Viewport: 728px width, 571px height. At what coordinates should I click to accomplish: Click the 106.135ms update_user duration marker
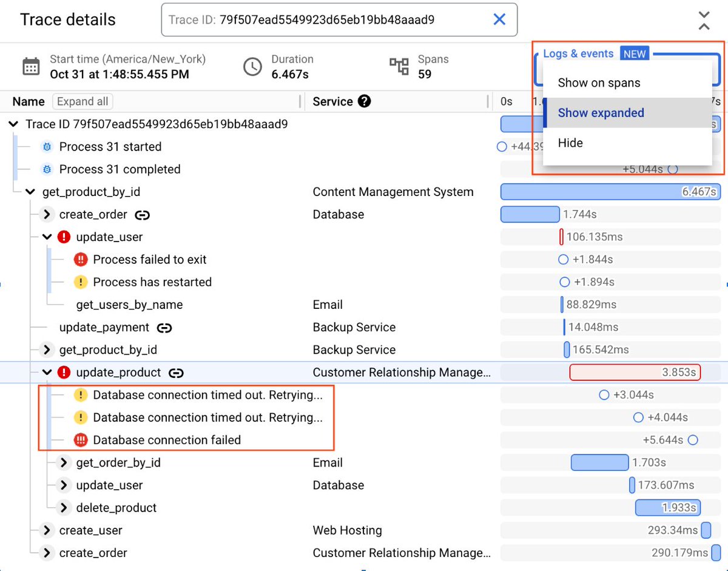(561, 237)
